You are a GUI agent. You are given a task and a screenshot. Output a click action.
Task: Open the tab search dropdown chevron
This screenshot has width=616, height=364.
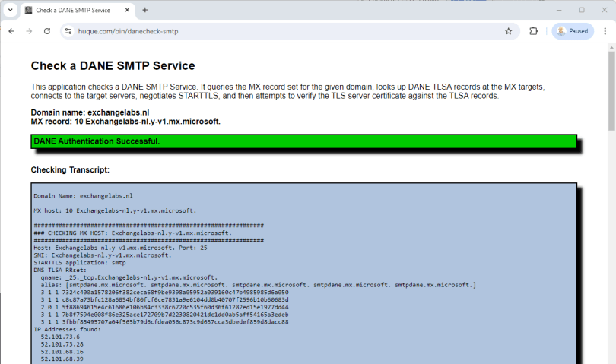click(10, 10)
